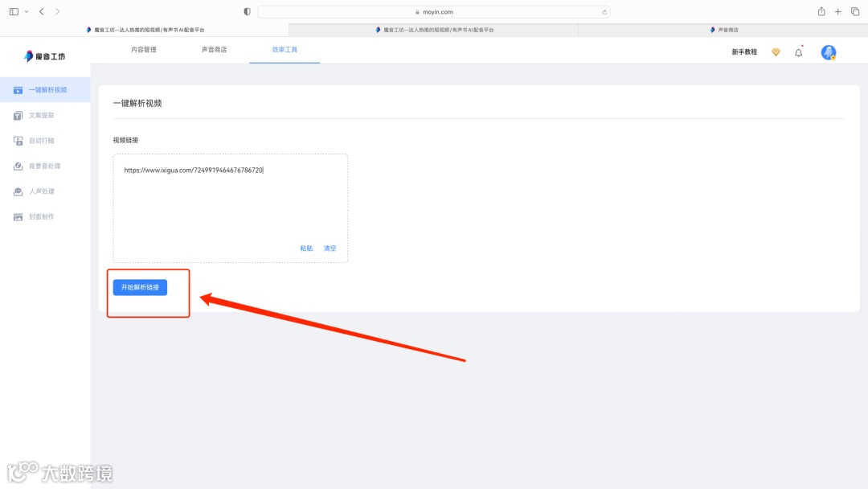Screen dimensions: 868x489
Task: Focus the moyin.com address bar
Action: click(x=434, y=11)
